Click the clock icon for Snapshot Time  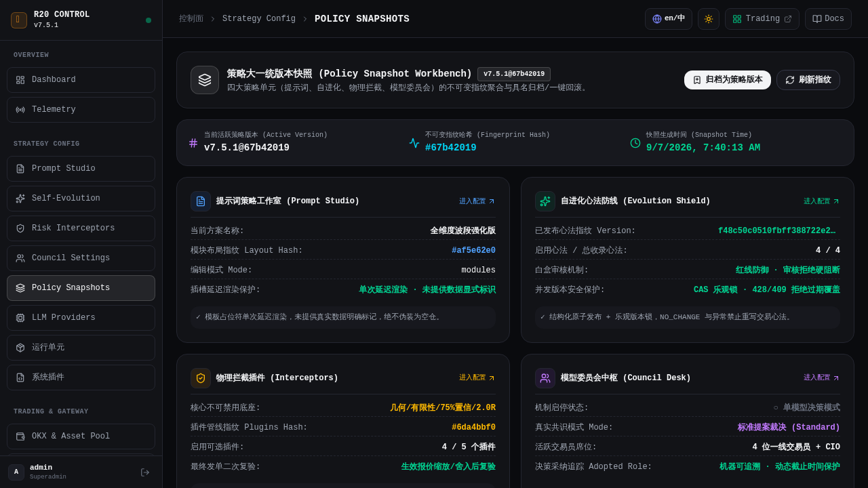635,143
